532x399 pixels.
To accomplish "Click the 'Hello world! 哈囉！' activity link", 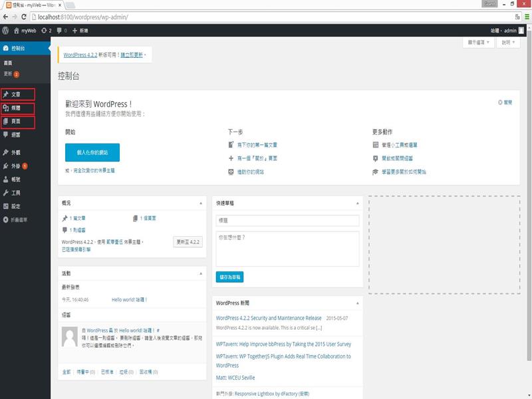I will pyautogui.click(x=129, y=300).
